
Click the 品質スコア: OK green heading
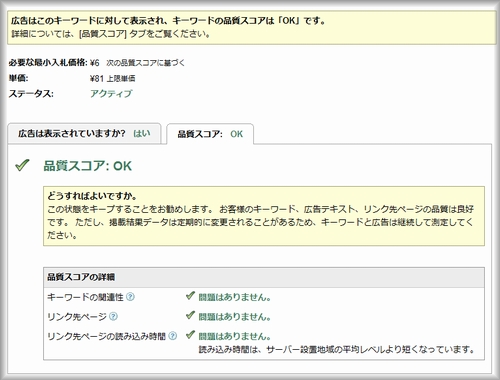[x=88, y=166]
